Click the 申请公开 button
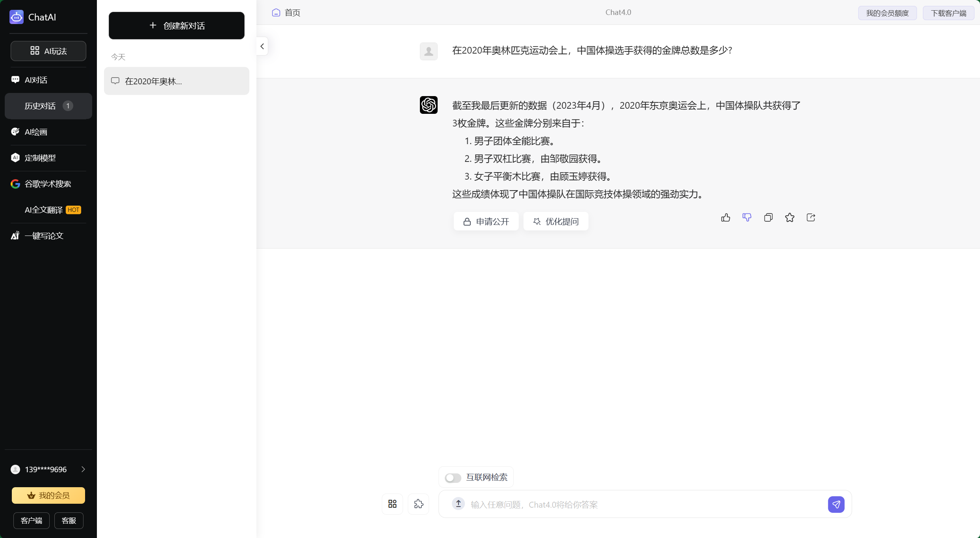 (x=486, y=221)
